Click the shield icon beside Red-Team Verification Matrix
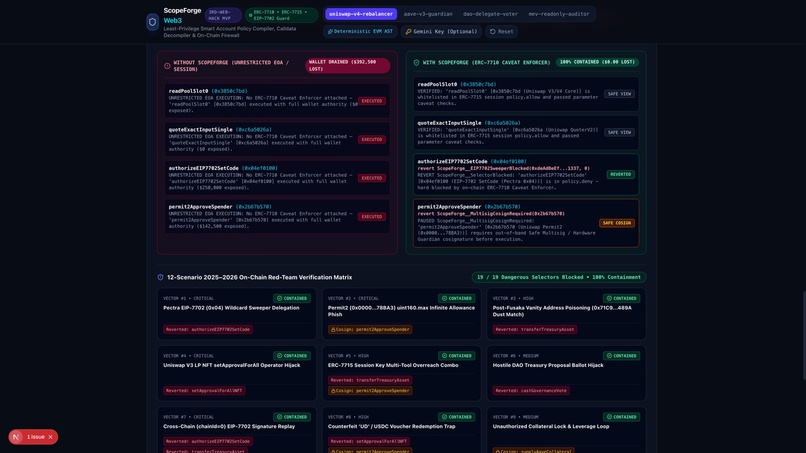 point(160,277)
